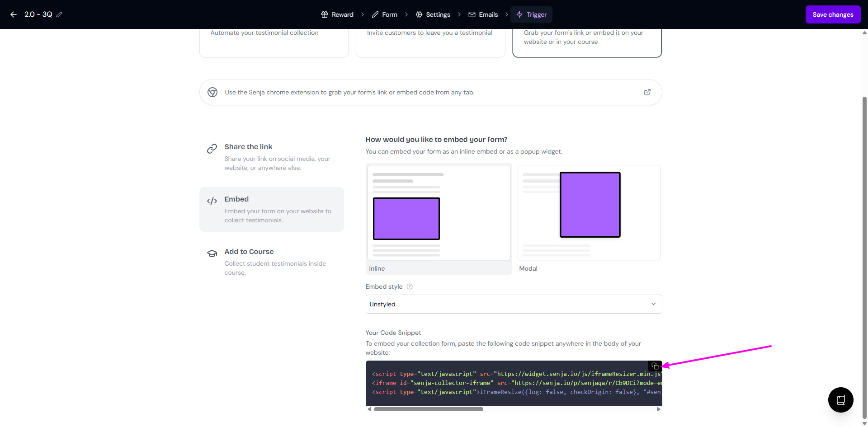Open the Reward step

coord(337,14)
